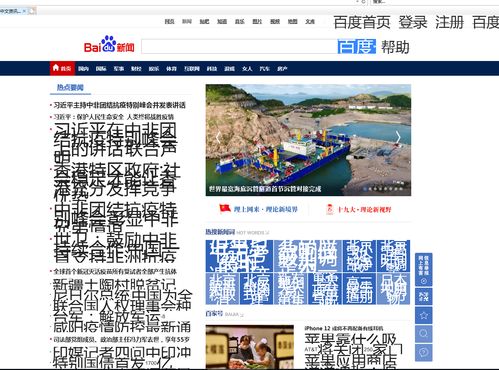Show next slide in the news carousel
499x370 pixels.
[x=398, y=137]
